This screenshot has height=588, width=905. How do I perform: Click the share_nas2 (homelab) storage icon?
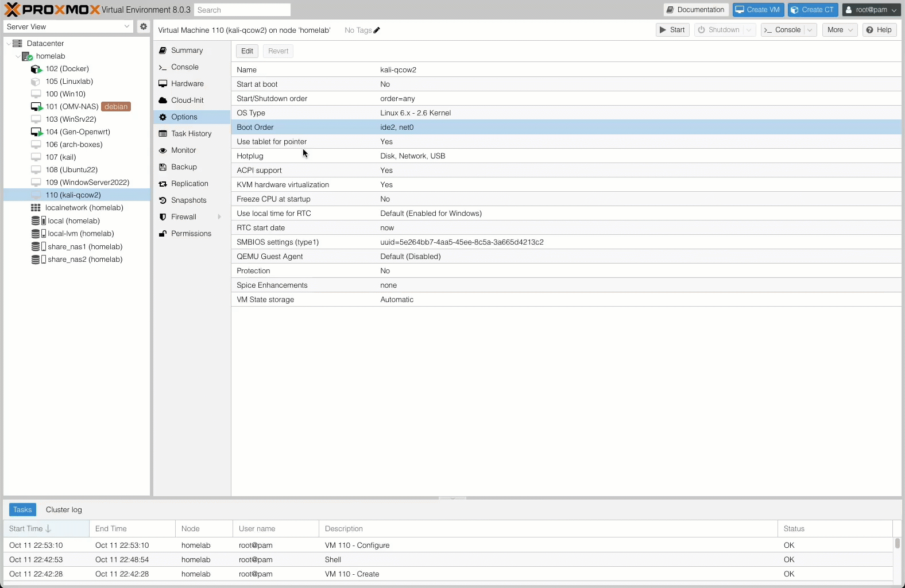click(38, 260)
